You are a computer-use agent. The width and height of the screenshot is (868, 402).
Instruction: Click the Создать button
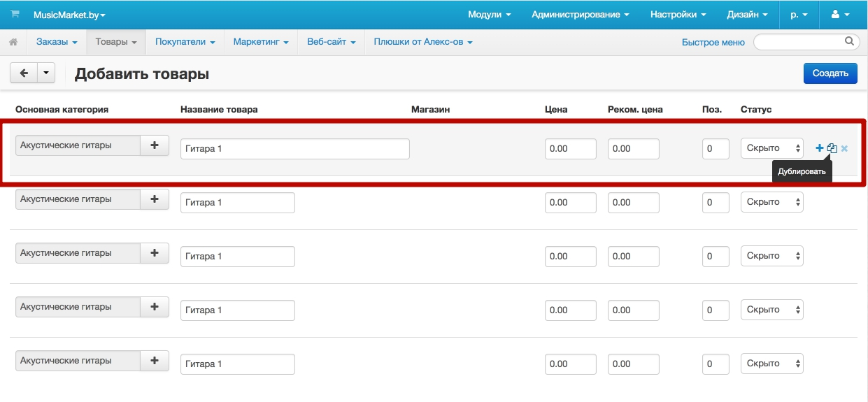click(x=830, y=73)
